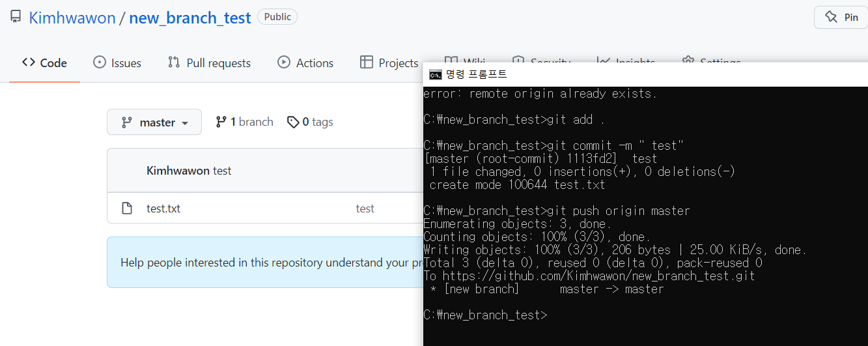Click the Issues circle icon
868x346 pixels.
100,63
